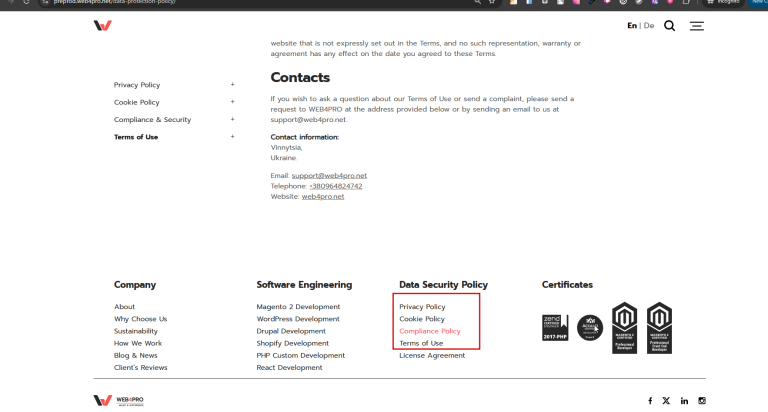
Task: Open the Instagram social icon
Action: 702,401
